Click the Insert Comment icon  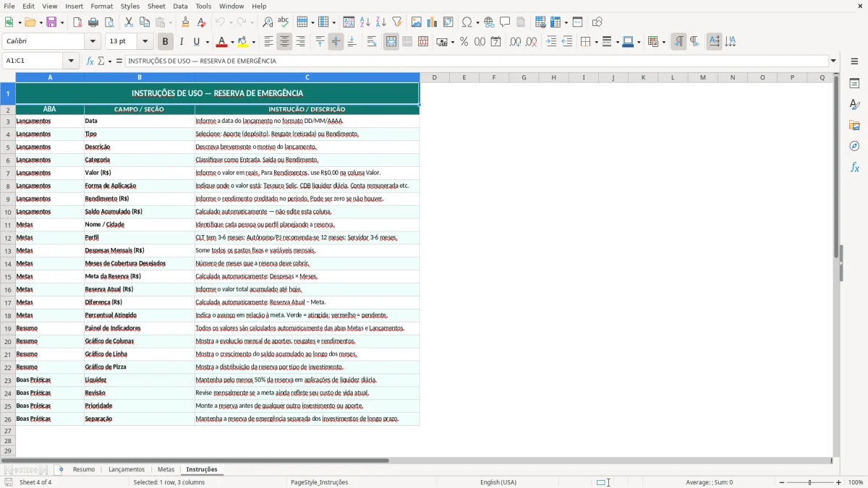[506, 22]
